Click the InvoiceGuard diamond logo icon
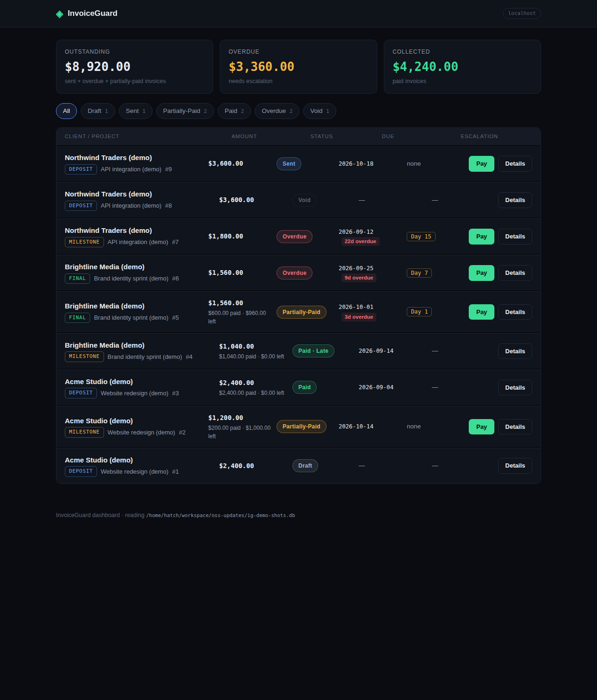597x700 pixels. click(60, 14)
